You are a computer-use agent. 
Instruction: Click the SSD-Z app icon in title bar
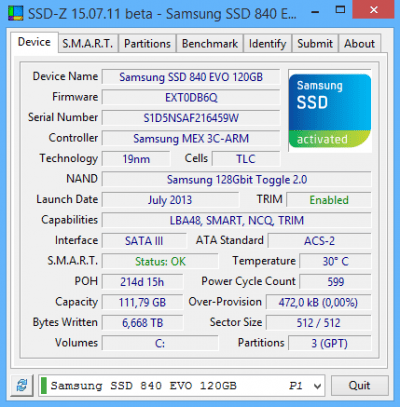click(x=15, y=13)
